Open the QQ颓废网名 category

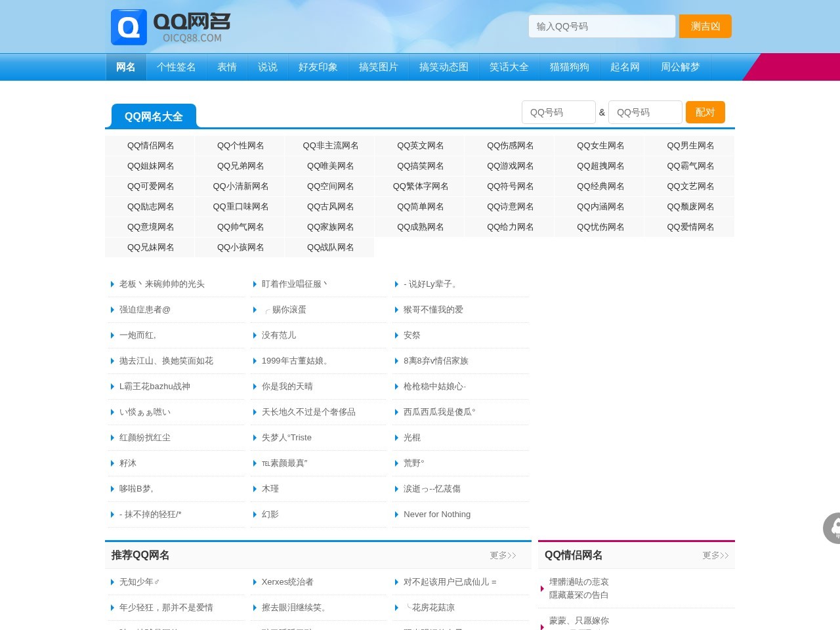coord(690,207)
